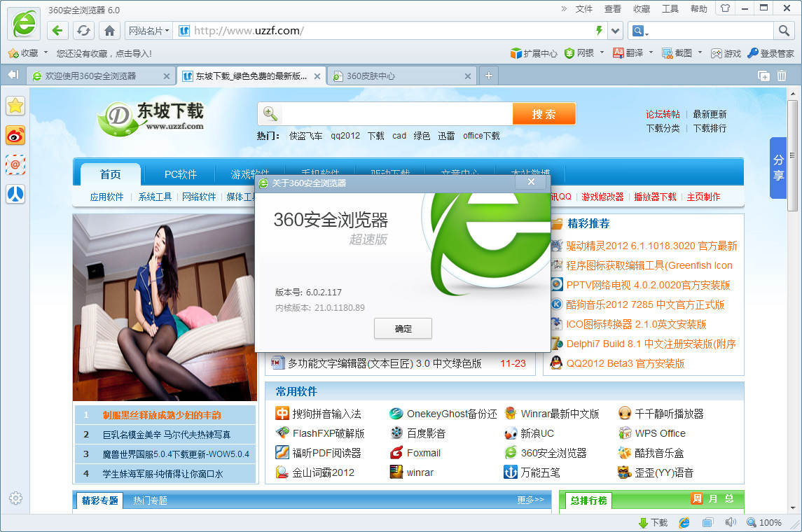Viewport: 802px width, 532px height.
Task: Open QQ2012 Beta3 官方安装版 link
Action: coord(625,363)
